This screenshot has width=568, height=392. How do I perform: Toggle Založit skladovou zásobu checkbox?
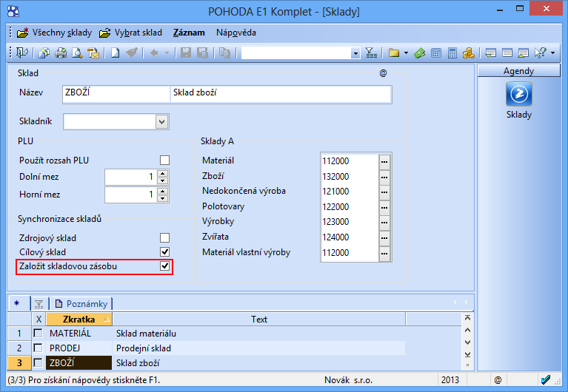(165, 266)
